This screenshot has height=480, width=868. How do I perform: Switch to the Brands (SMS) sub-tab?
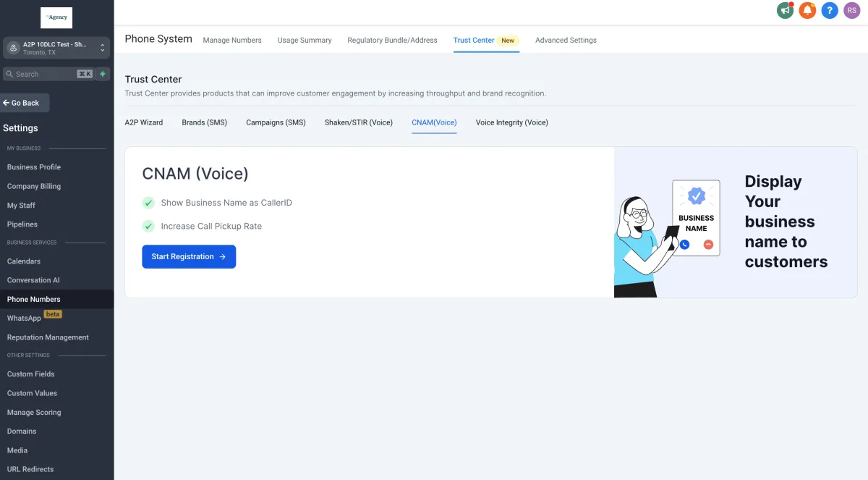[205, 122]
